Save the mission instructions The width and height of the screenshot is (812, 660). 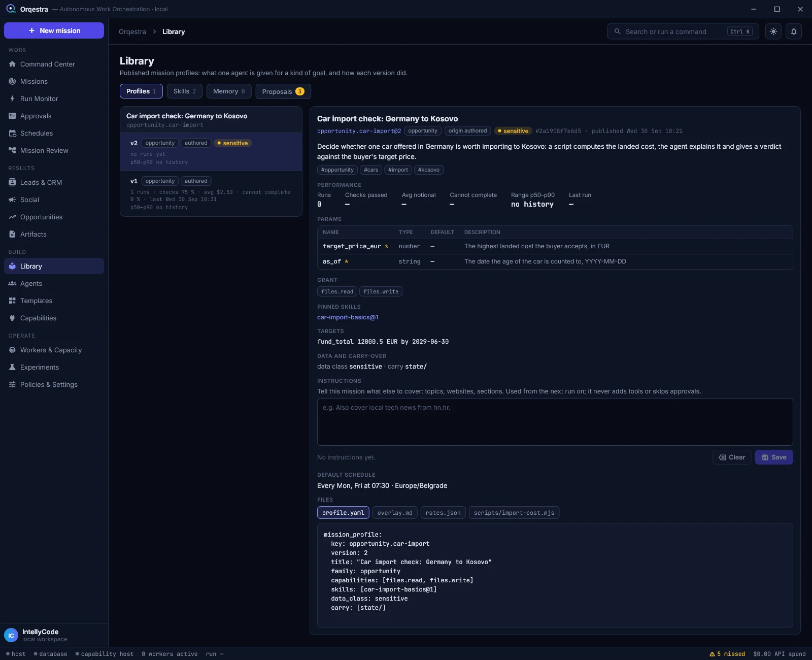click(773, 457)
